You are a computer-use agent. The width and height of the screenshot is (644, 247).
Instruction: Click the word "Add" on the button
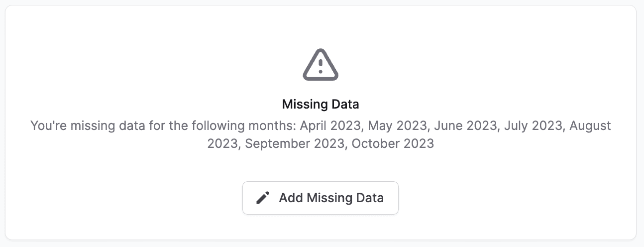click(291, 198)
